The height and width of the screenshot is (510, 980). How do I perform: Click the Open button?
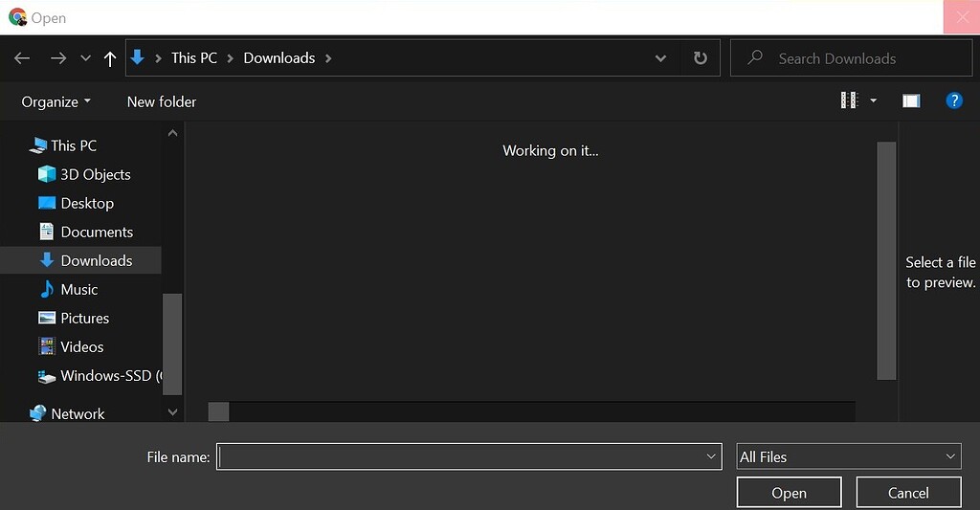pyautogui.click(x=789, y=493)
